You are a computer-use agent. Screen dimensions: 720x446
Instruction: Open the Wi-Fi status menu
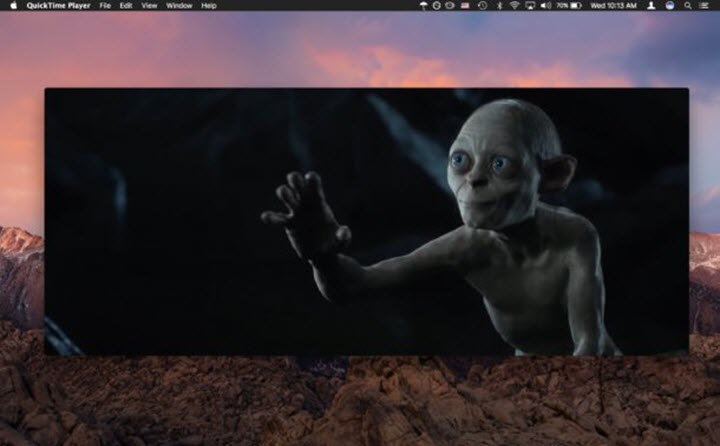(x=514, y=6)
